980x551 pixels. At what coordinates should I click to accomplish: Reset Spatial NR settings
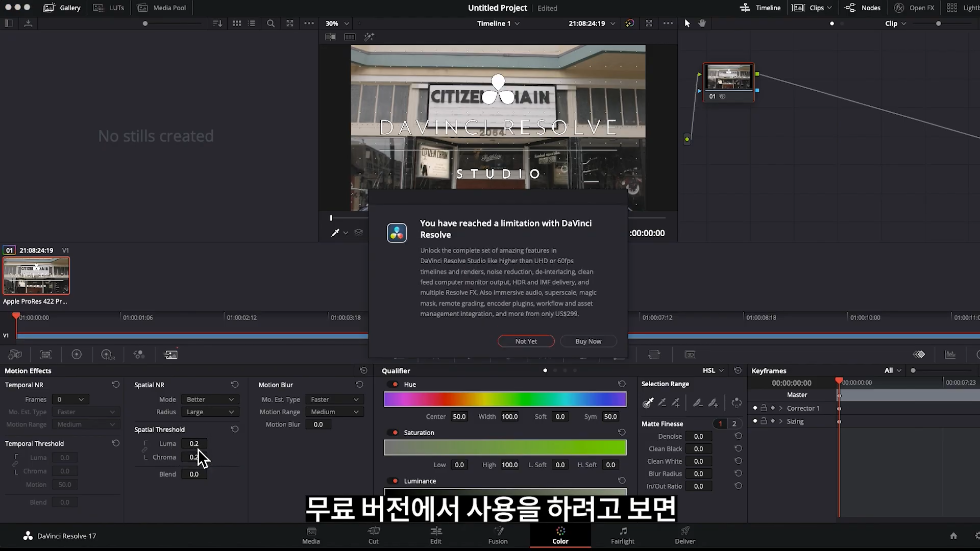pyautogui.click(x=235, y=385)
